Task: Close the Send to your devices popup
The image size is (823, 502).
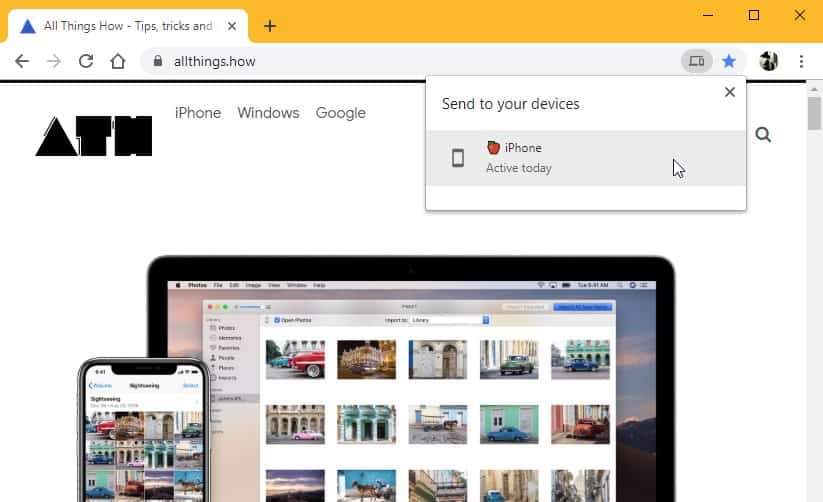Action: tap(730, 92)
